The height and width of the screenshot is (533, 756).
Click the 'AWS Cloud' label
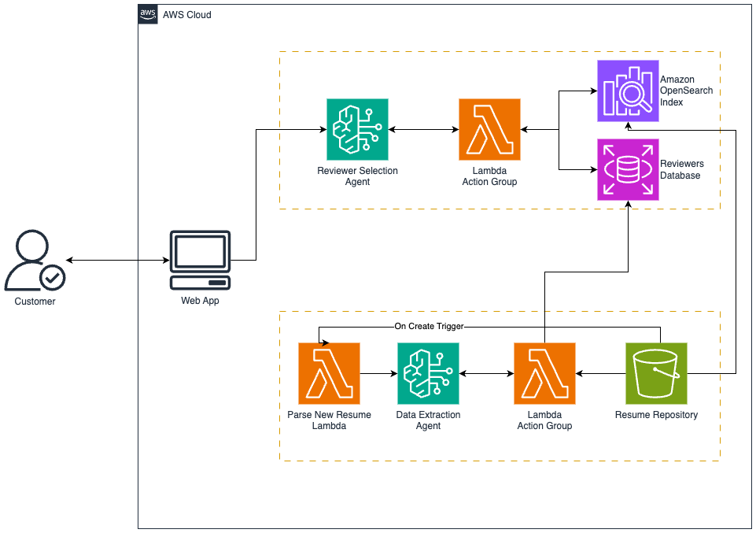pos(187,15)
